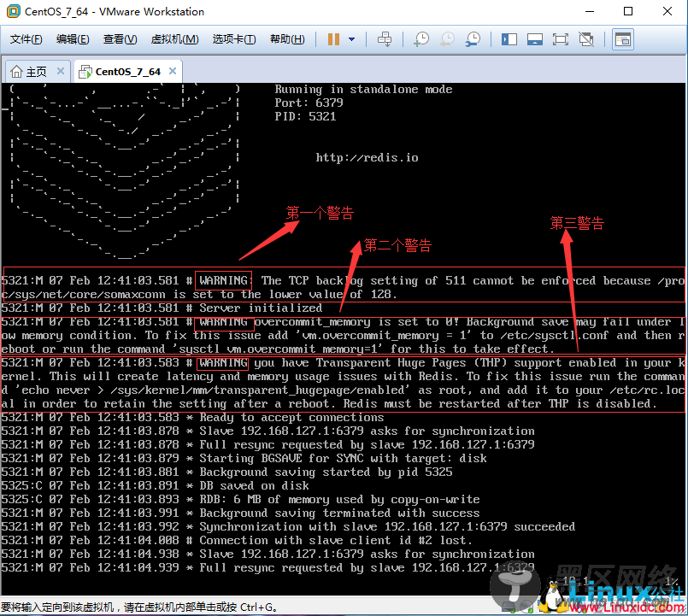Image resolution: width=688 pixels, height=616 pixels.
Task: Click 'Starting BGSAVE for SYNC' log line
Action: 244,458
